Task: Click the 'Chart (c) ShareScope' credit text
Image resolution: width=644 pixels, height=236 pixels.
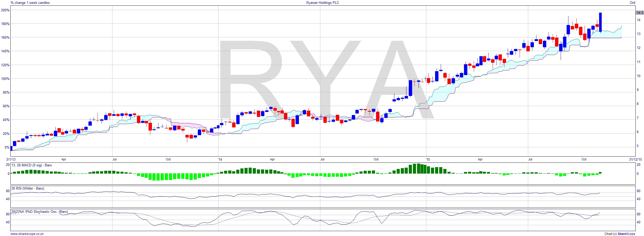Action: (x=620, y=234)
